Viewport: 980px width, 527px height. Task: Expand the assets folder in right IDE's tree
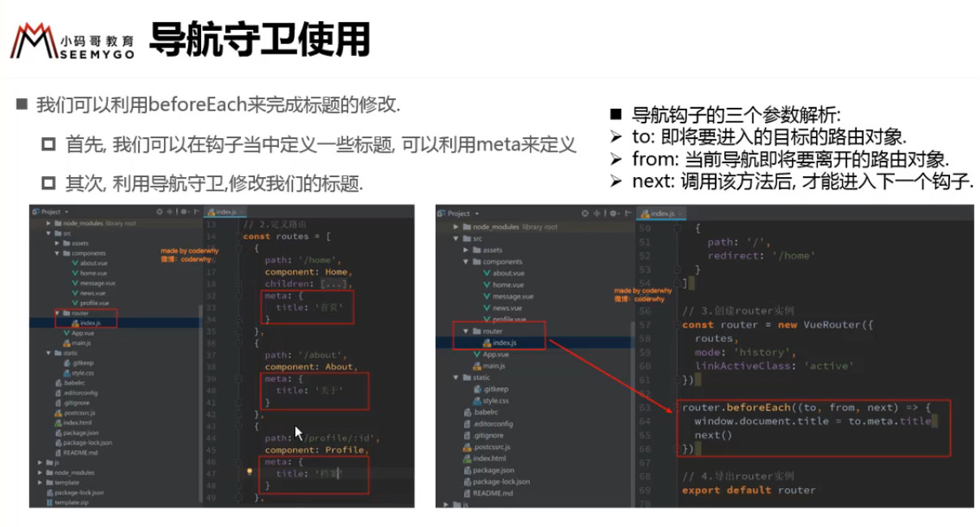(x=466, y=250)
